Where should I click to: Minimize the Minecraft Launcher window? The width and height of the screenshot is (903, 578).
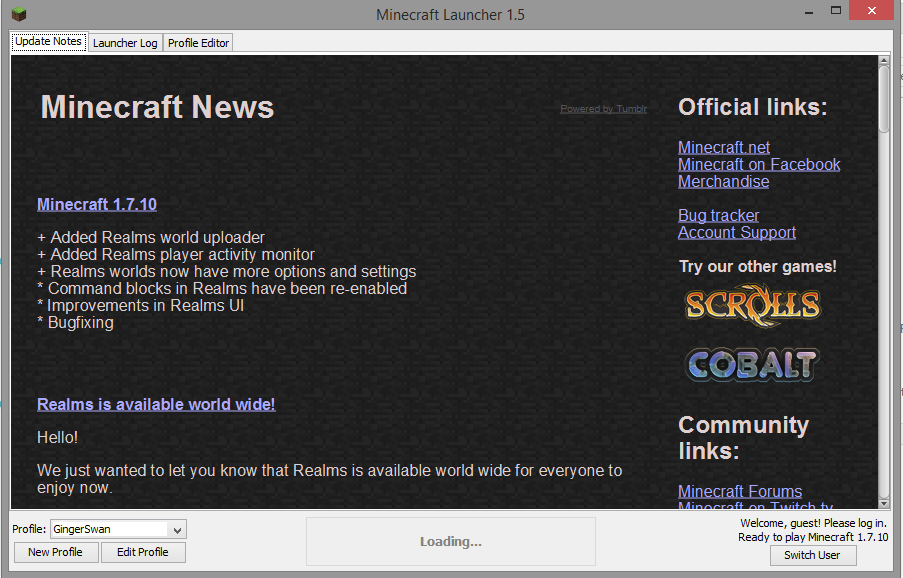pos(809,12)
